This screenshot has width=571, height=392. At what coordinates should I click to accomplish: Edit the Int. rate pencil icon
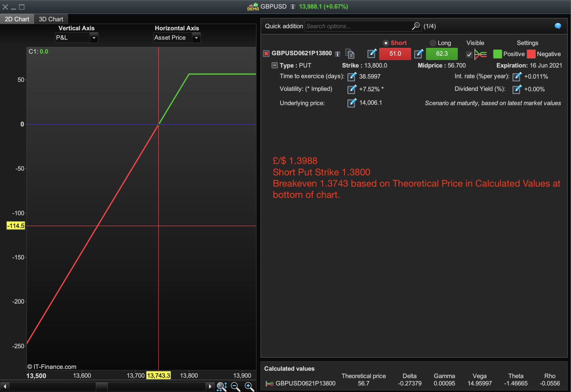(x=517, y=76)
